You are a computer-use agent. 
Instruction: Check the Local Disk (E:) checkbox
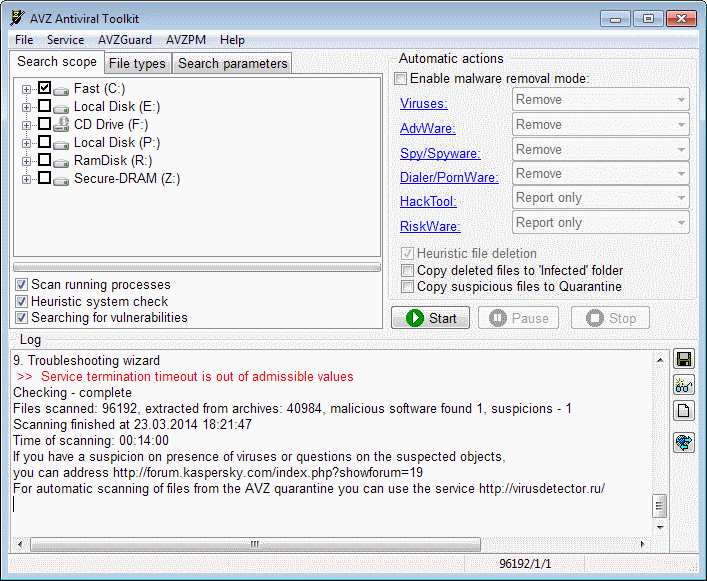[44, 106]
